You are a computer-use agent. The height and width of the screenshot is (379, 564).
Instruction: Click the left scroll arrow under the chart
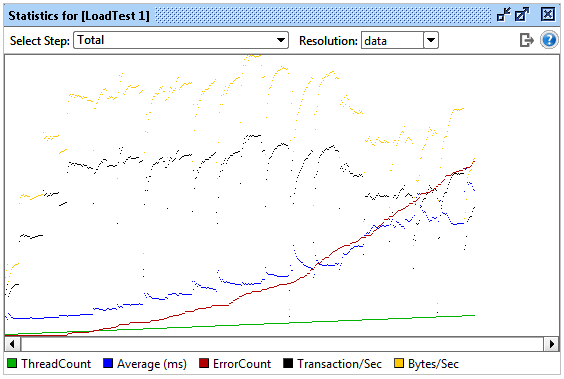(x=13, y=344)
